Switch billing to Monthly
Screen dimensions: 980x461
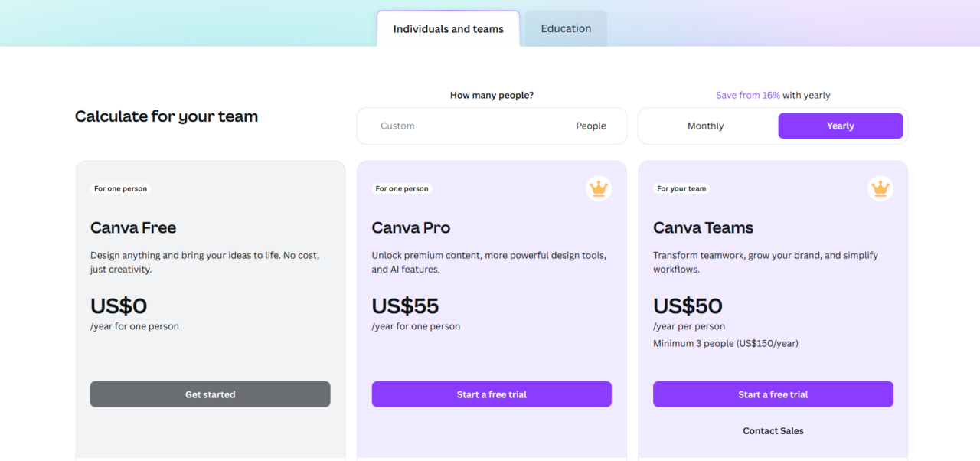pyautogui.click(x=705, y=125)
